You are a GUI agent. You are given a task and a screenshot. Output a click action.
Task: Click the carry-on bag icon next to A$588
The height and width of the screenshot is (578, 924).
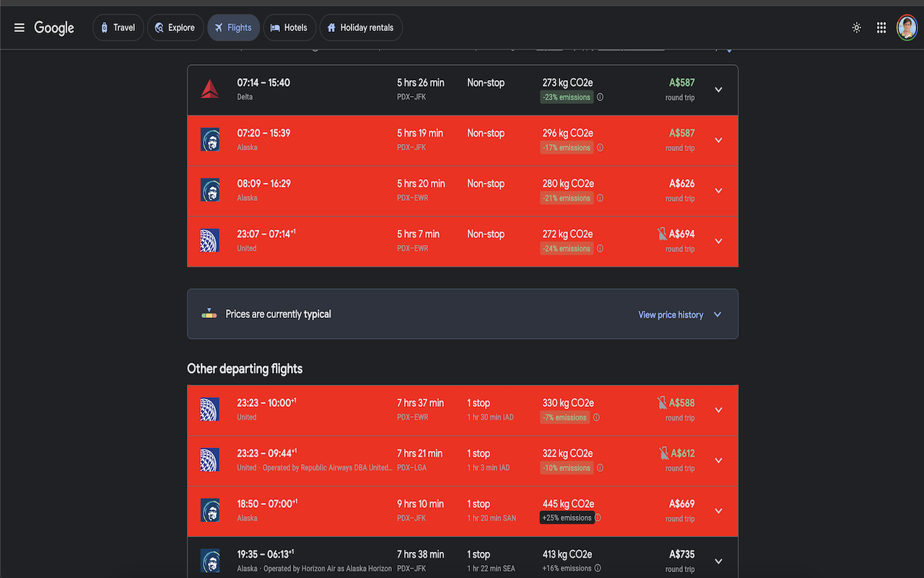click(x=661, y=402)
